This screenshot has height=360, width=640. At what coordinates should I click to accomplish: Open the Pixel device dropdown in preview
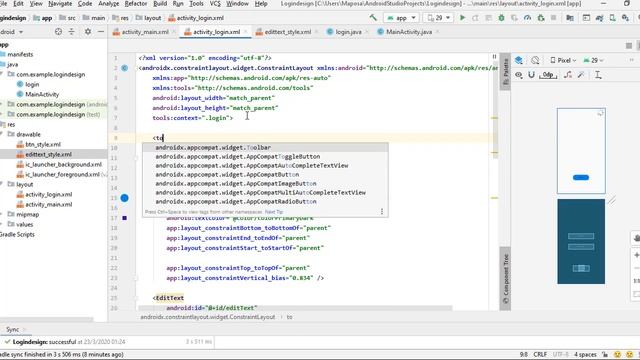[563, 60]
